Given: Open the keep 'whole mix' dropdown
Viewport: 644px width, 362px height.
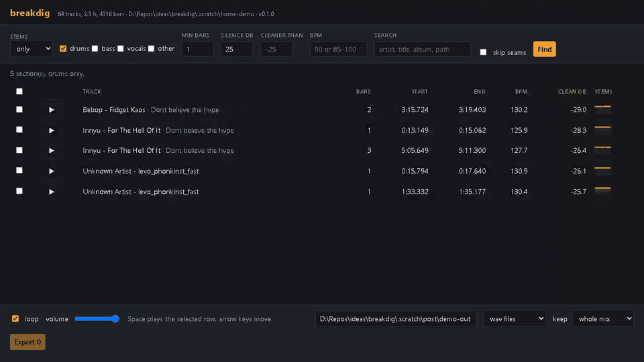Looking at the screenshot, I should pos(603,318).
